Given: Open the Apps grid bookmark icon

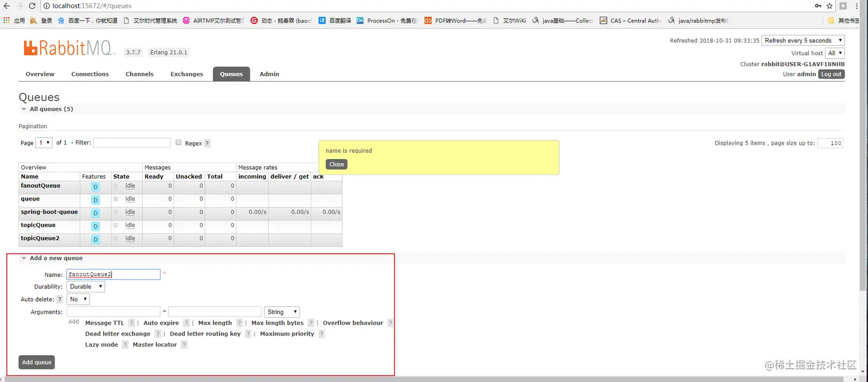Looking at the screenshot, I should (x=6, y=20).
